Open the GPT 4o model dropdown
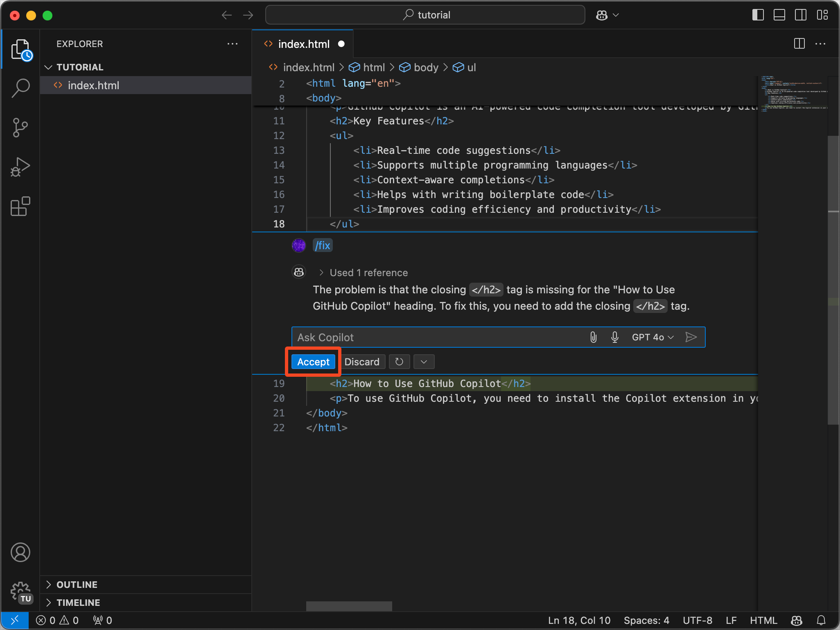The height and width of the screenshot is (630, 840). coord(653,337)
